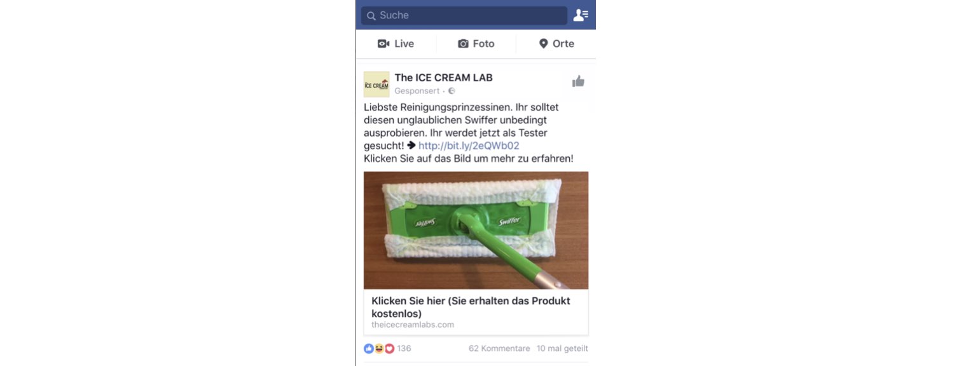The height and width of the screenshot is (366, 980).
Task: Open the Swiffer mop image
Action: [x=476, y=230]
